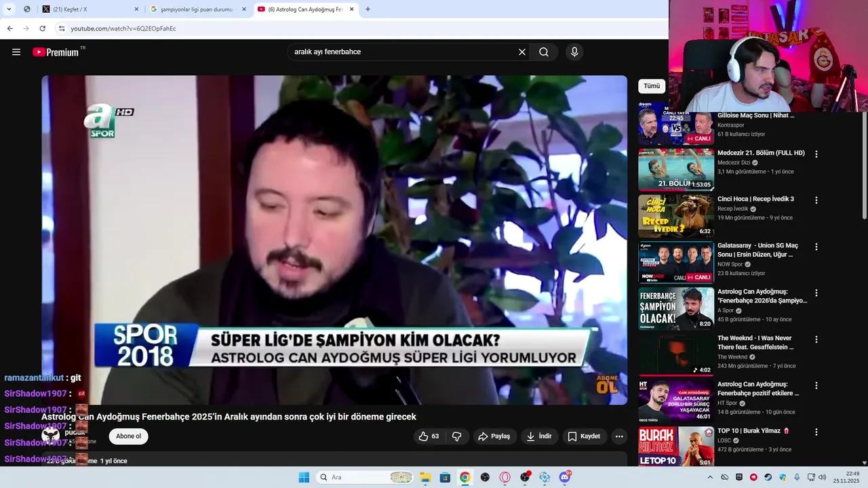Open HT Spor Can Aydoğmuş video thumbnail

click(676, 401)
